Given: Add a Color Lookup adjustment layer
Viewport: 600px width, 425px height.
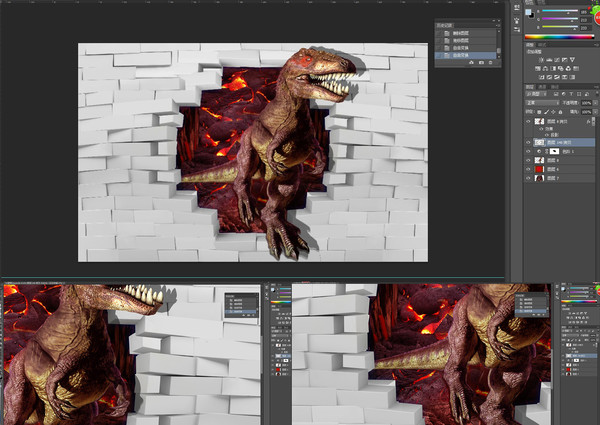Looking at the screenshot, I should (x=576, y=68).
